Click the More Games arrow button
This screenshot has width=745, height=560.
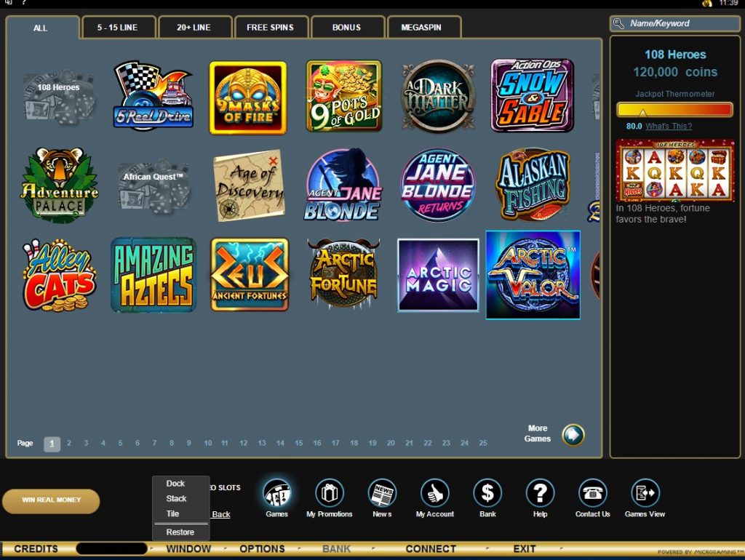[x=573, y=435]
